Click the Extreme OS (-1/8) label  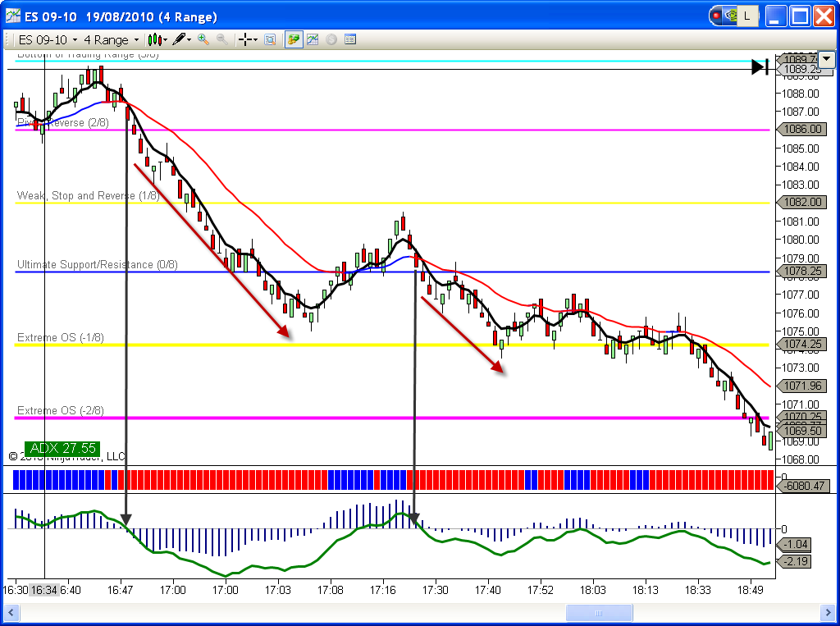coord(61,338)
